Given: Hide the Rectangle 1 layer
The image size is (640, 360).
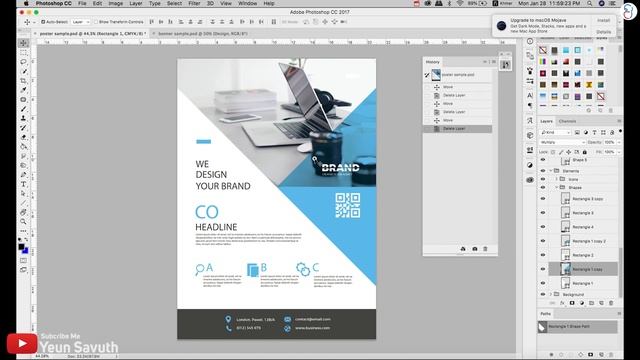Looking at the screenshot, I should [543, 283].
